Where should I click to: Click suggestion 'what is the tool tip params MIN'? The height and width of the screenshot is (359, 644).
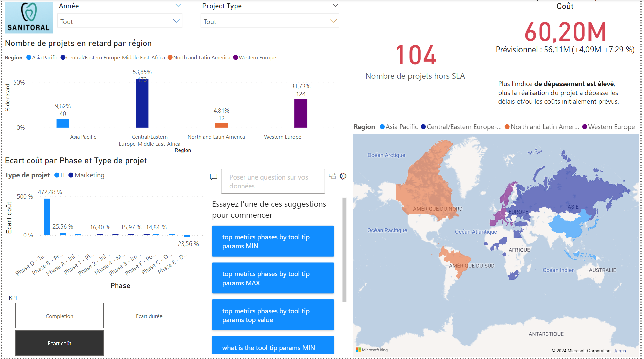273,348
